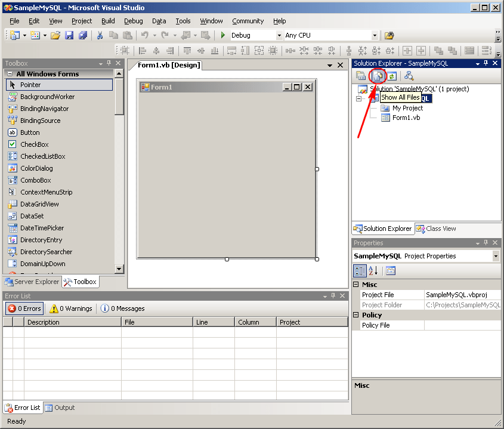Open the Debug configuration dropdown

(x=279, y=36)
